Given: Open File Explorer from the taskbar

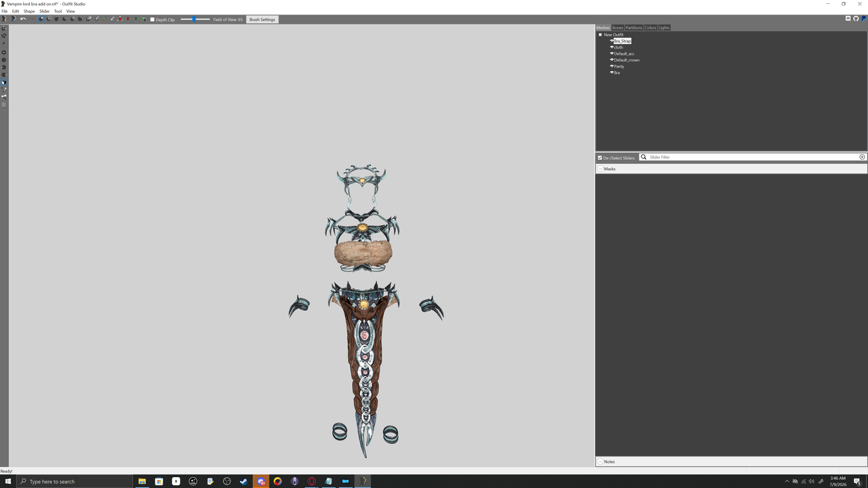Looking at the screenshot, I should [x=142, y=481].
